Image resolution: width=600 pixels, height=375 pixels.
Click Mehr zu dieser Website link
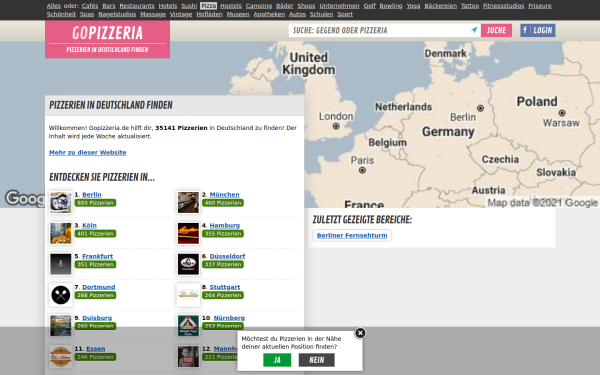[x=88, y=152]
